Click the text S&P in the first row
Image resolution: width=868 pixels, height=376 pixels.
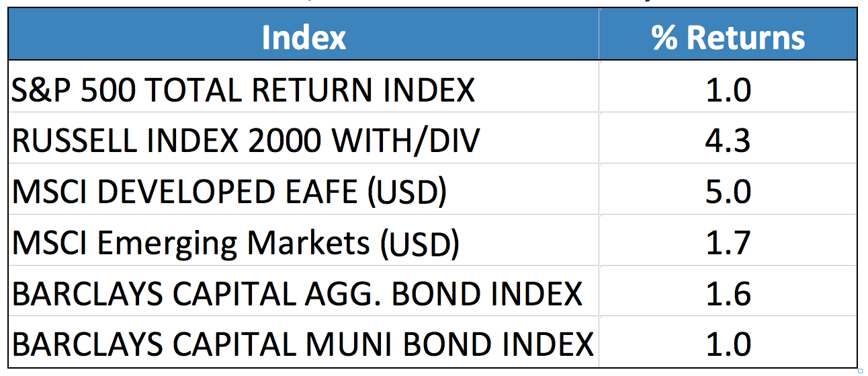pos(42,90)
